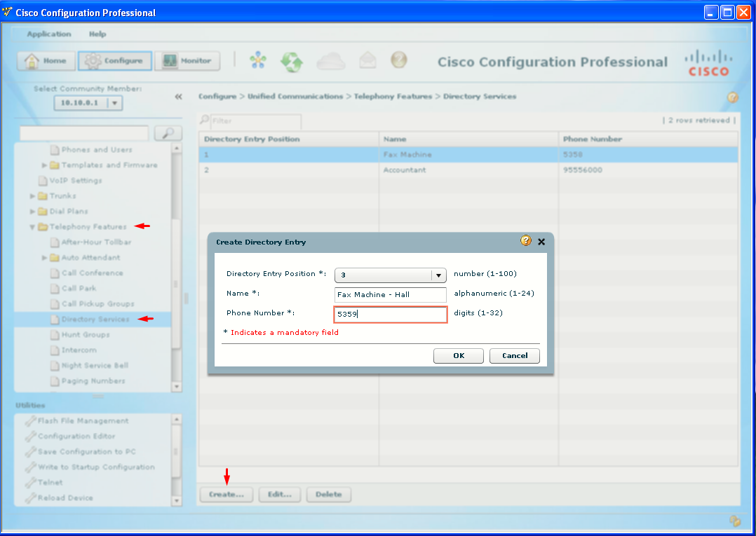Viewport: 756px width, 536px height.
Task: Click Save Configuration to PC utility
Action: tap(86, 452)
